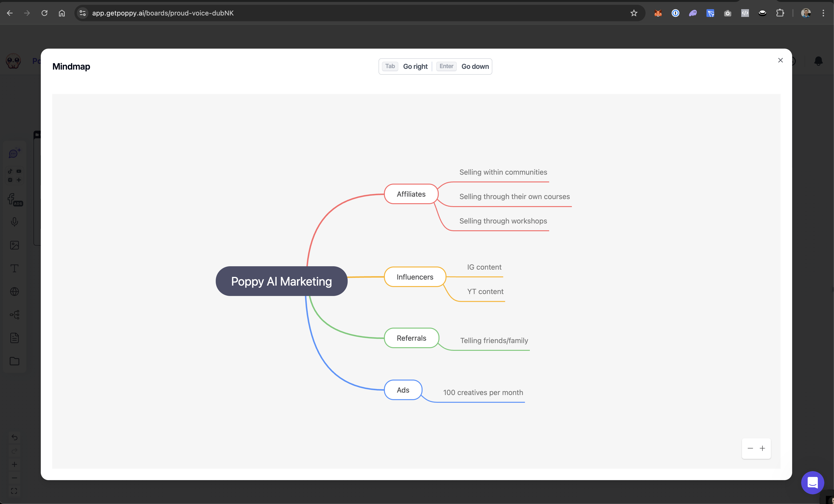834x504 pixels.
Task: Select the 'YT content' leaf
Action: pos(485,291)
